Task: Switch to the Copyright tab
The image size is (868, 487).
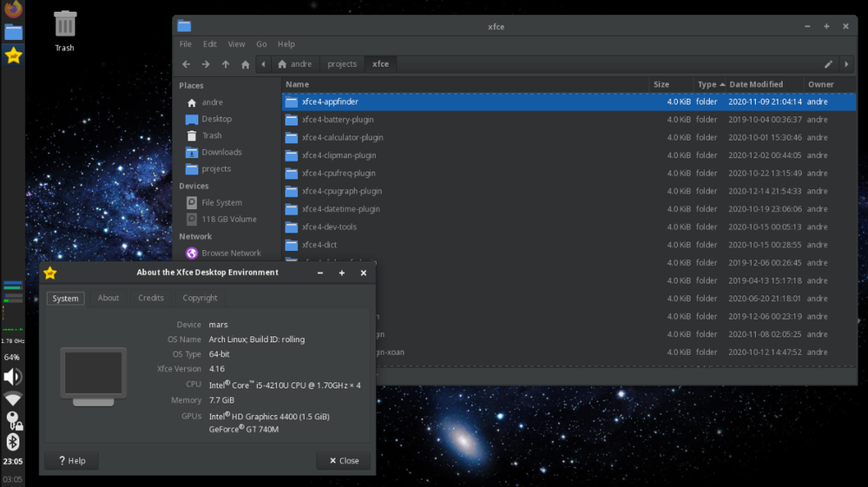Action: [200, 298]
